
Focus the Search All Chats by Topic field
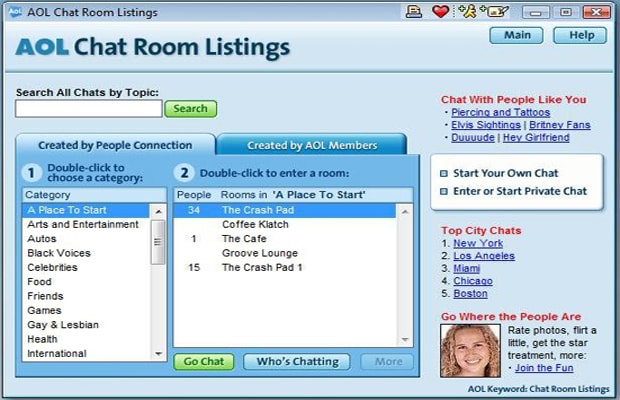(89, 109)
